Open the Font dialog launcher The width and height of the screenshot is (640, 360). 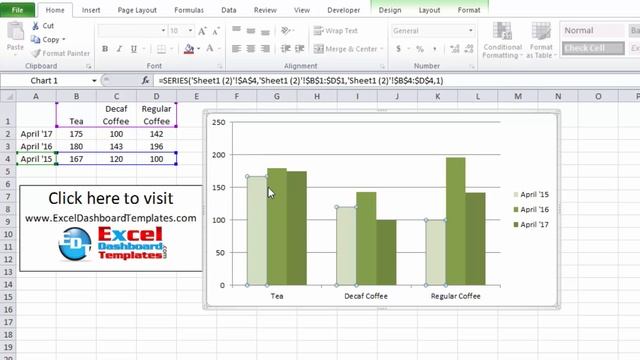tap(220, 66)
